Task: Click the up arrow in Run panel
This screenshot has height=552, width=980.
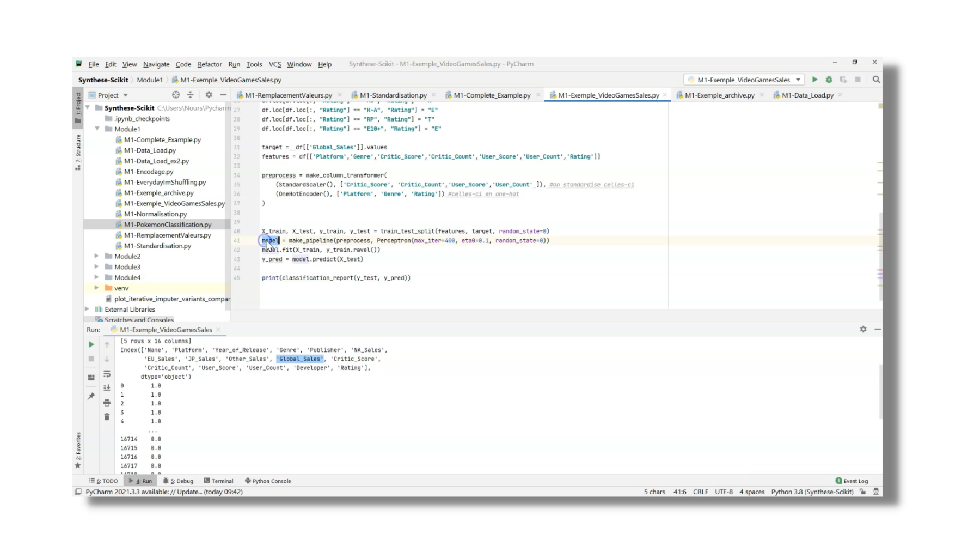Action: [x=107, y=344]
